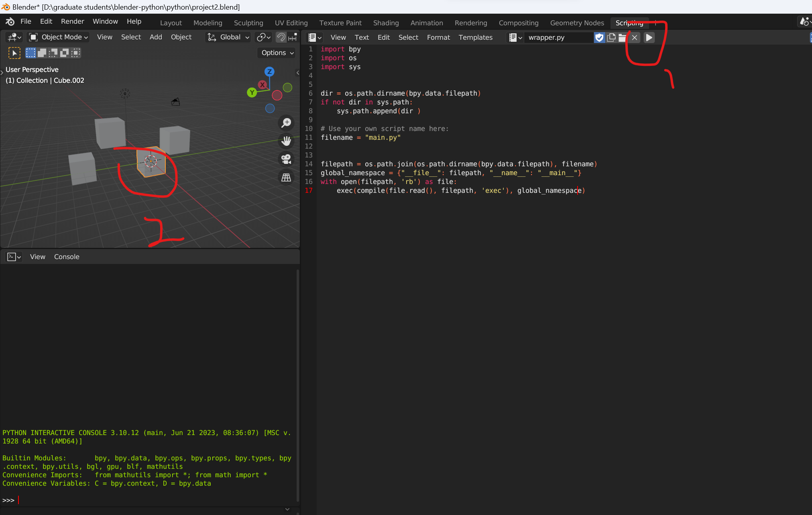
Task: Toggle the snap magnet in viewport
Action: (281, 37)
